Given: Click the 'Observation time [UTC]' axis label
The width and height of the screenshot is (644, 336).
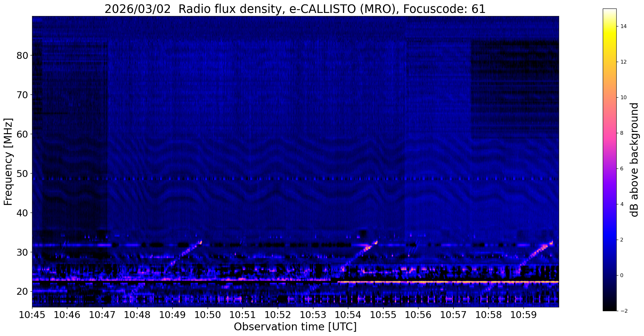Looking at the screenshot, I should 295,327.
